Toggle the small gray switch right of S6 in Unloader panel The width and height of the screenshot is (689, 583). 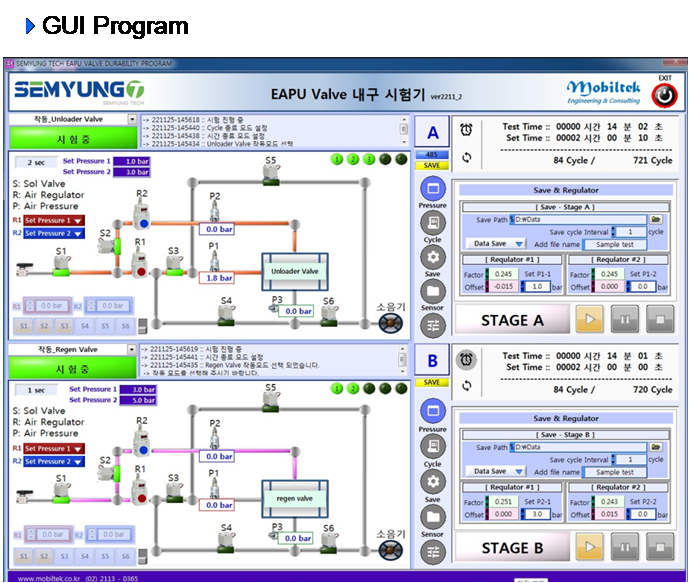click(142, 326)
